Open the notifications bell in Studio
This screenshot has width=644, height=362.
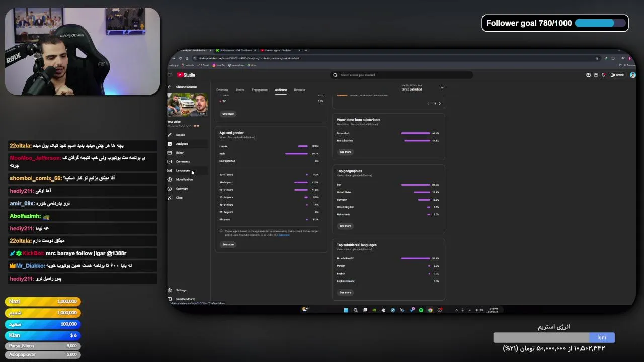[603, 75]
